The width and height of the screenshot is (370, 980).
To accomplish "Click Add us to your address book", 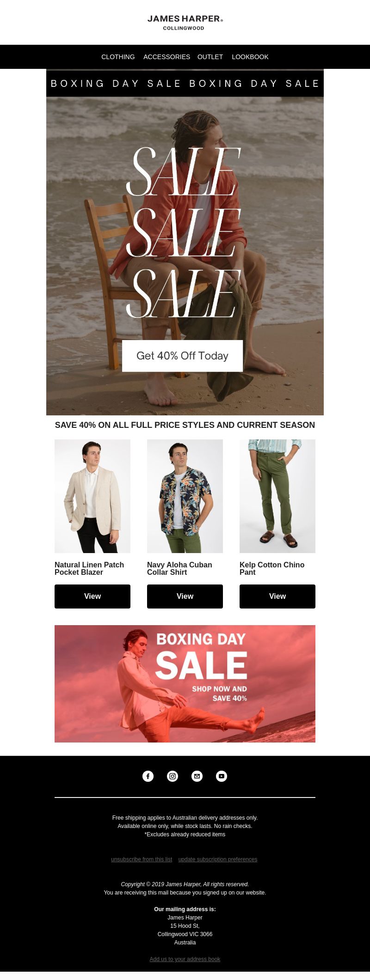I will [185, 959].
